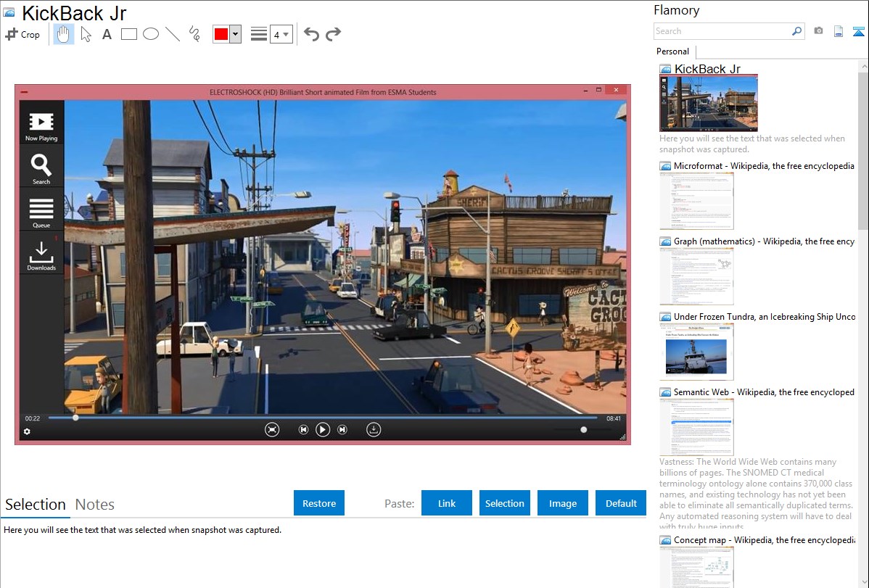The width and height of the screenshot is (869, 588).
Task: Open the line width 4 dropdown
Action: (x=281, y=34)
